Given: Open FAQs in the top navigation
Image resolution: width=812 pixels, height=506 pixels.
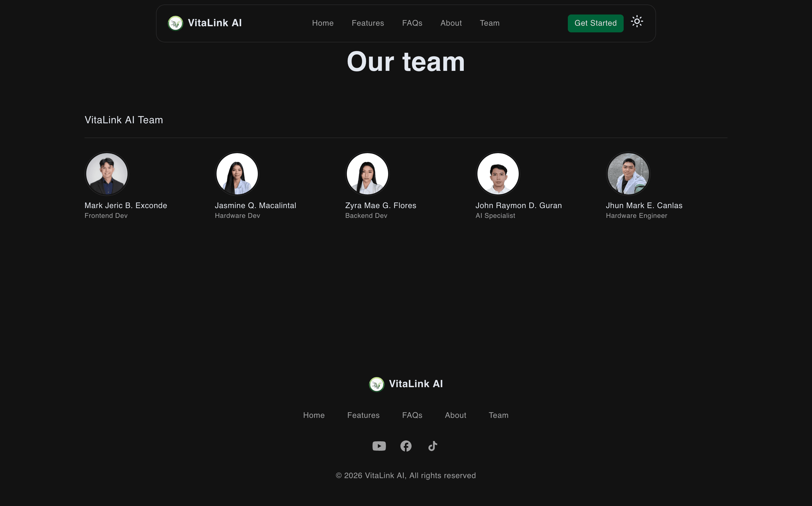Looking at the screenshot, I should click(x=412, y=23).
